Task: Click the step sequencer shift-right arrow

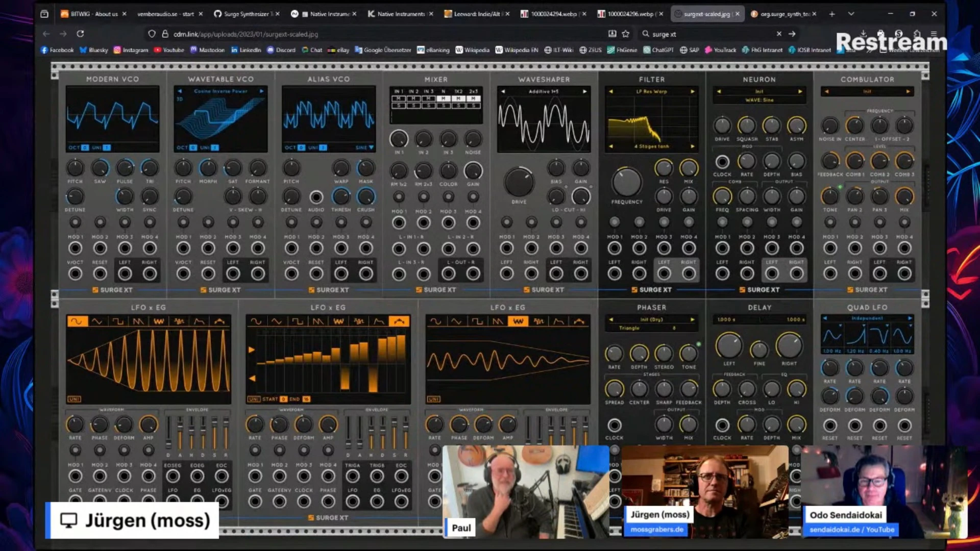Action: click(x=251, y=350)
